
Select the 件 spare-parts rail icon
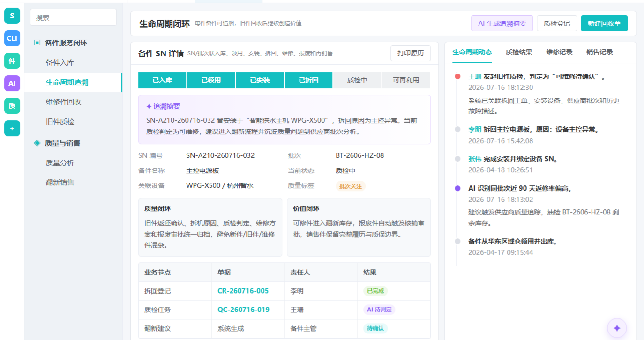tap(12, 61)
